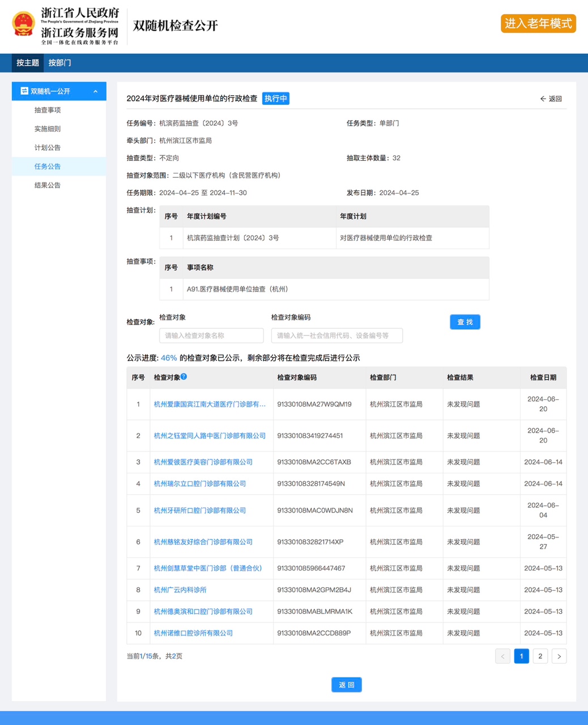This screenshot has width=588, height=725.
Task: Click the 返回 button at page bottom
Action: pos(346,685)
